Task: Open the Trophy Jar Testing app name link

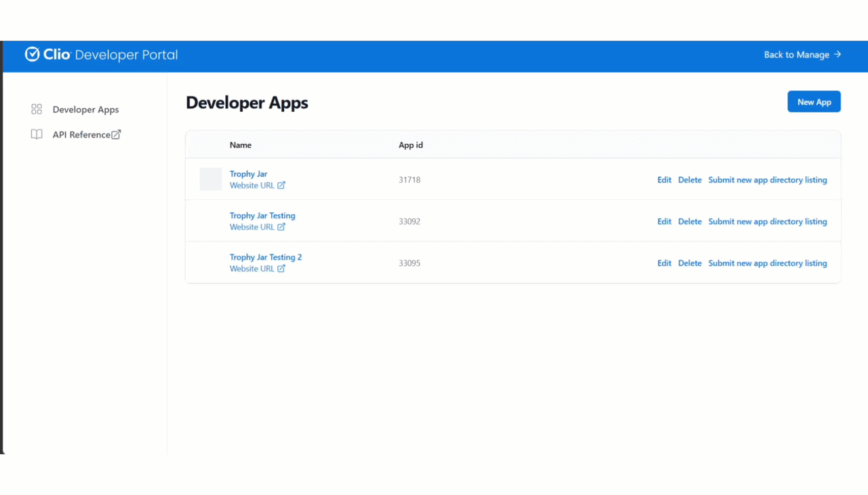Action: [262, 216]
